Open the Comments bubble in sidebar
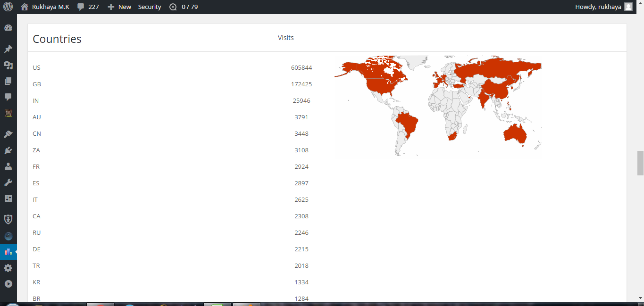The height and width of the screenshot is (306, 644). click(x=8, y=97)
